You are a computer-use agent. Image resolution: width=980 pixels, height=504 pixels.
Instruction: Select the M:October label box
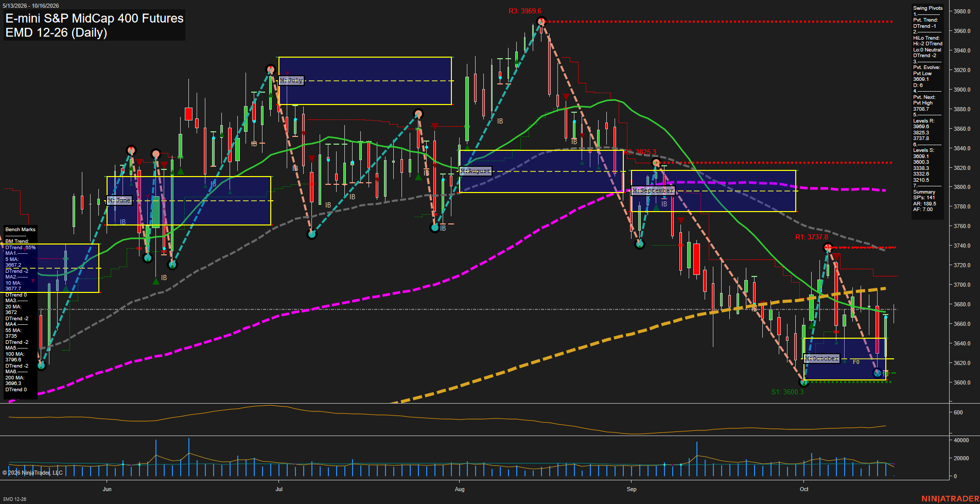click(821, 358)
